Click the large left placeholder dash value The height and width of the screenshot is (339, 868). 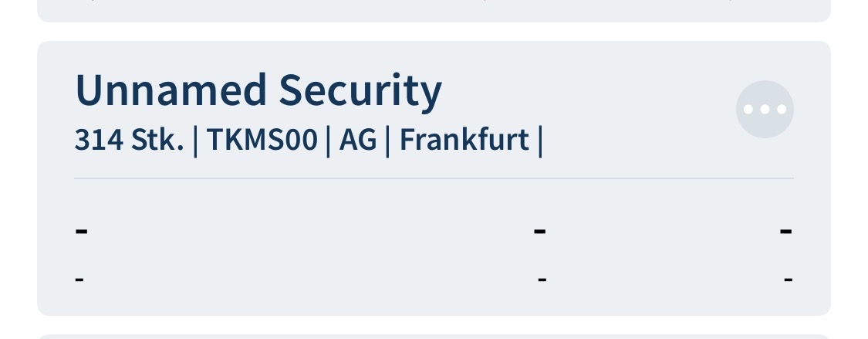[x=81, y=230]
